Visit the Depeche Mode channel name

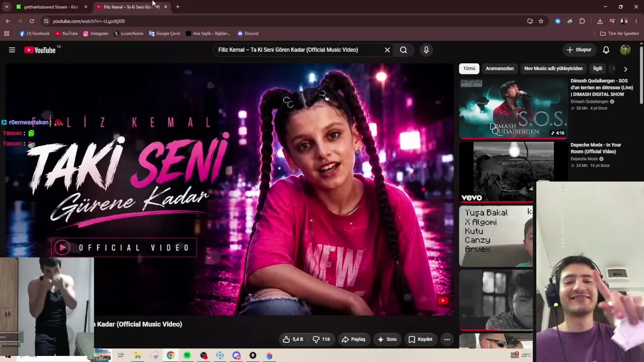pos(584,159)
